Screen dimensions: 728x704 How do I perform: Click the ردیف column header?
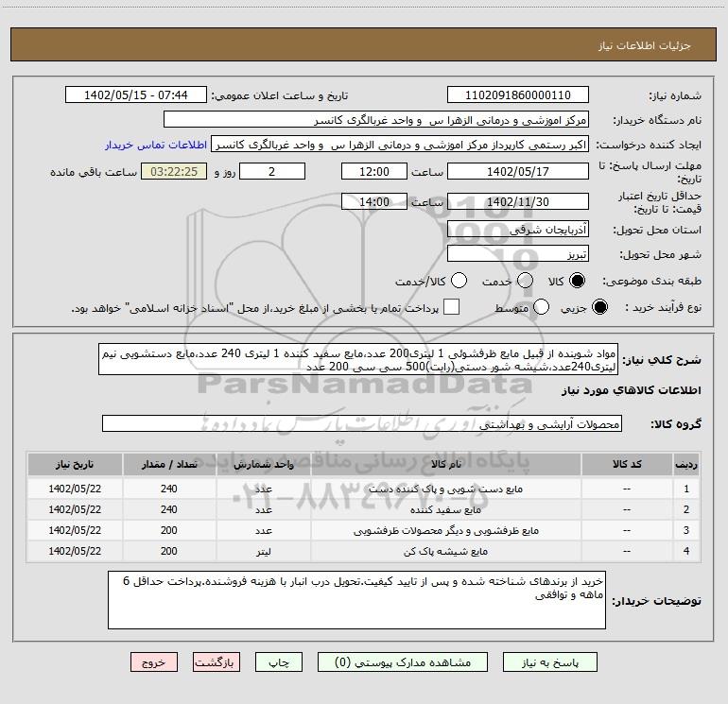(x=686, y=465)
